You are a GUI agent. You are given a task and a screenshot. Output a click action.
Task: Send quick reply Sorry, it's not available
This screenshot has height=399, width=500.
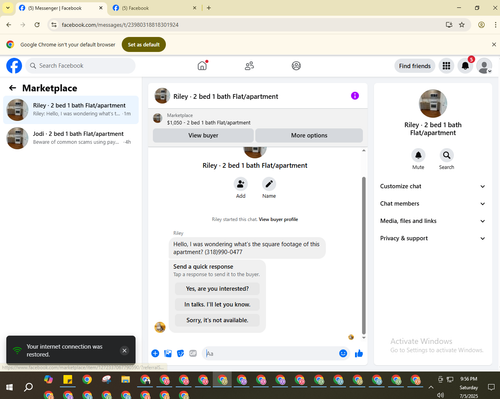click(x=217, y=320)
